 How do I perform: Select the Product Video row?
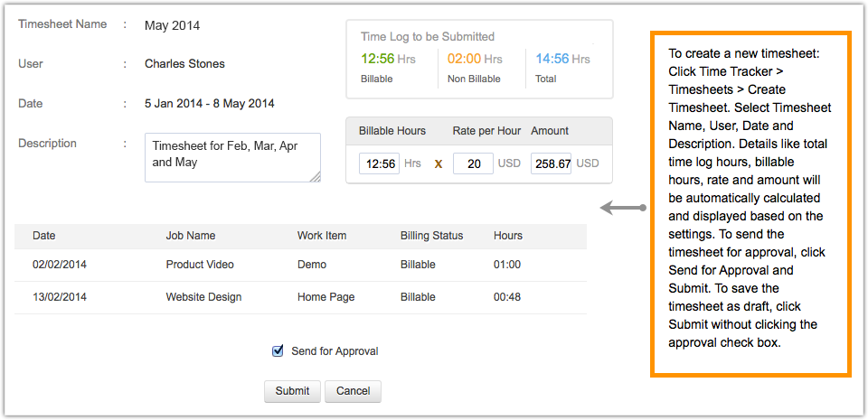(200, 265)
